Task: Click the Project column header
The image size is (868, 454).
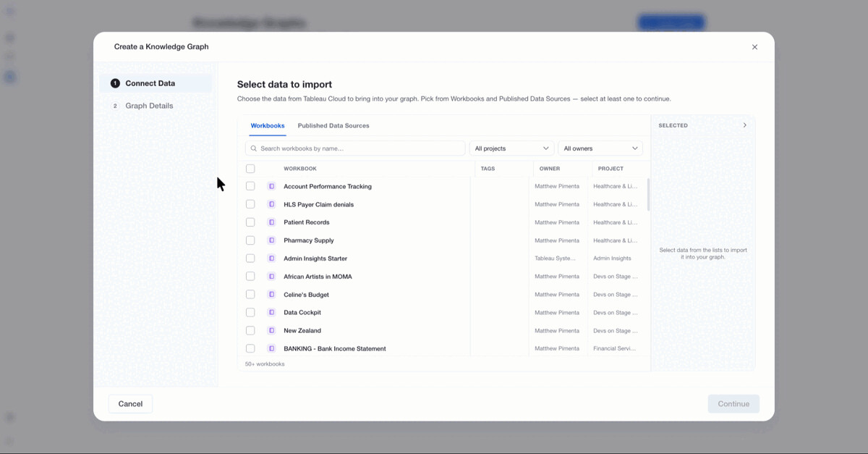Action: 610,169
